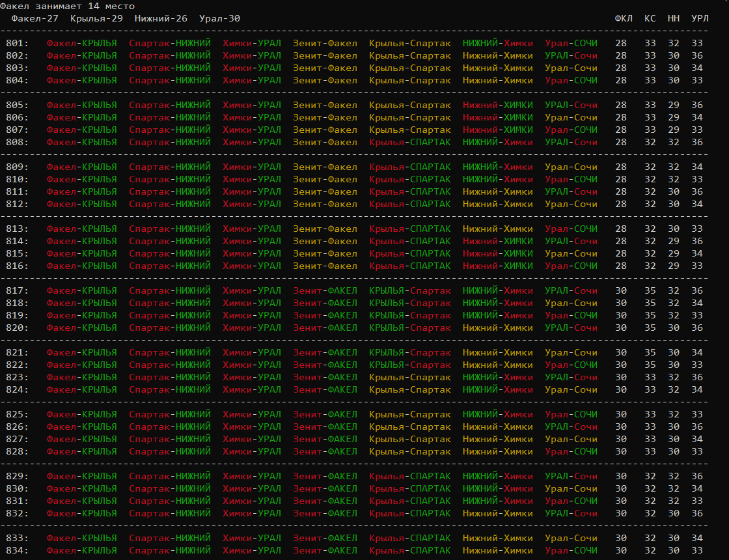Viewport: 729px width, 560px height.
Task: Click row number '828:'
Action: [17, 452]
